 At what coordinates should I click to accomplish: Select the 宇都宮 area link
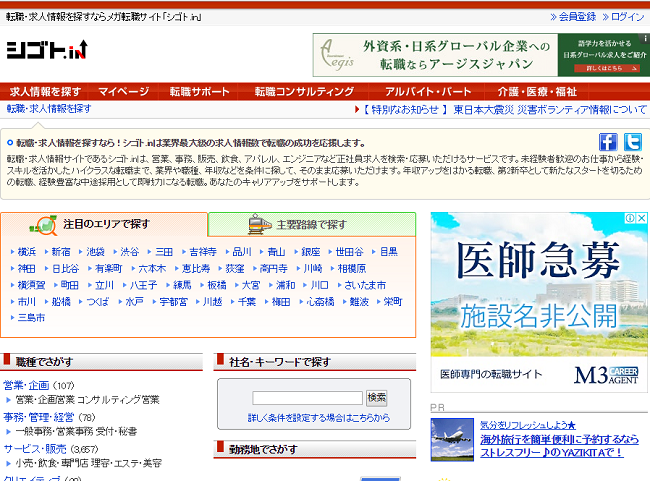[x=173, y=302]
